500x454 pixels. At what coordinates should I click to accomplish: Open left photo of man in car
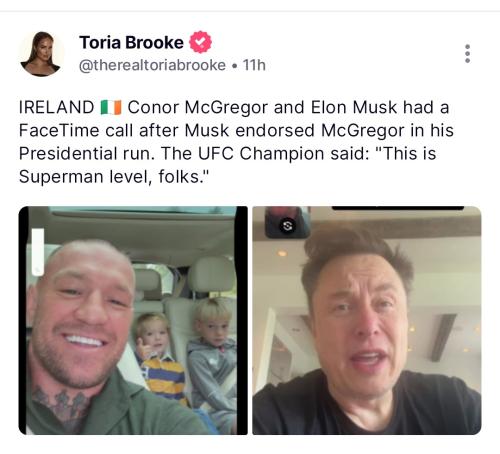click(x=133, y=320)
